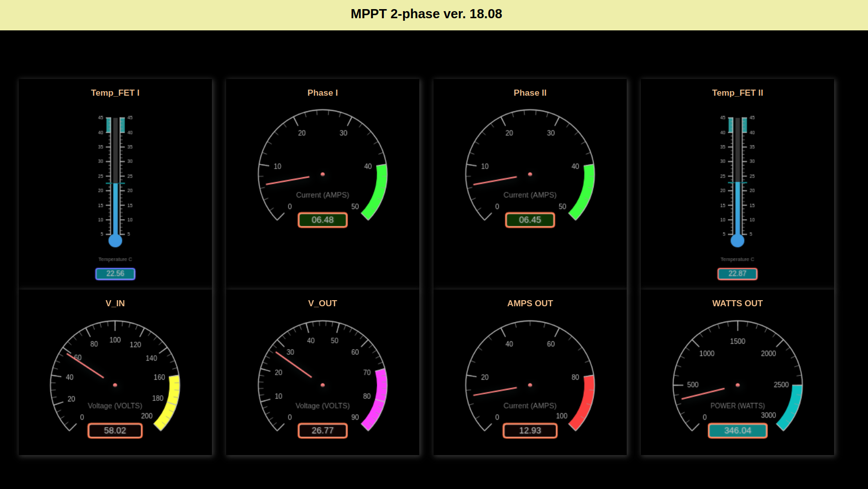Click the Phase I gauge title
Image resolution: width=868 pixels, height=489 pixels.
tap(323, 93)
